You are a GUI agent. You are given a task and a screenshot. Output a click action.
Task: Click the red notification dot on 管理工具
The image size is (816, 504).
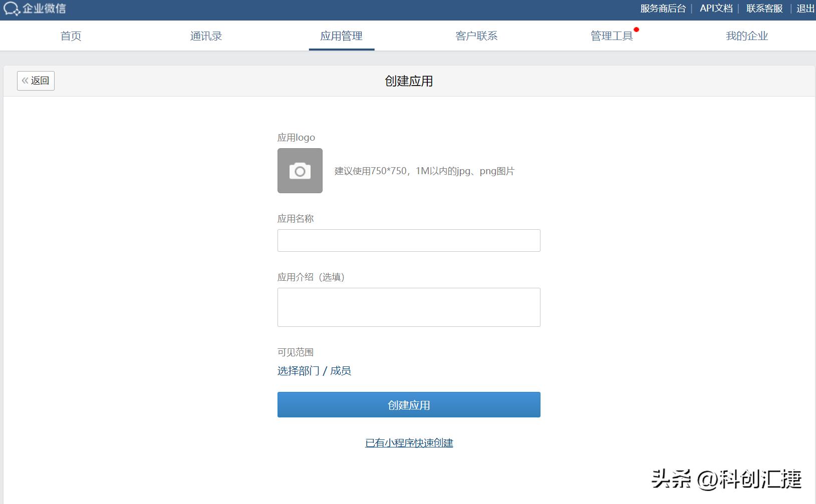coord(637,30)
